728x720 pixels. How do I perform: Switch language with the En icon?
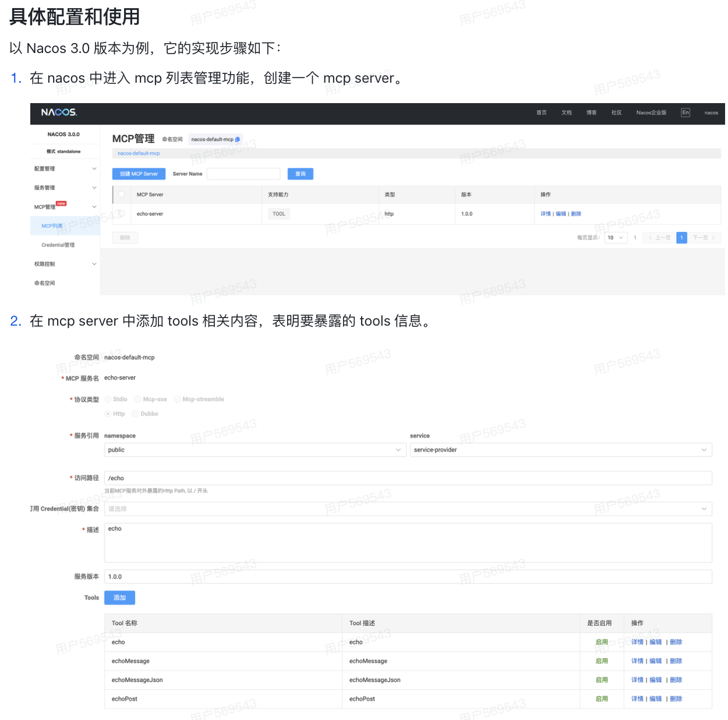[685, 112]
